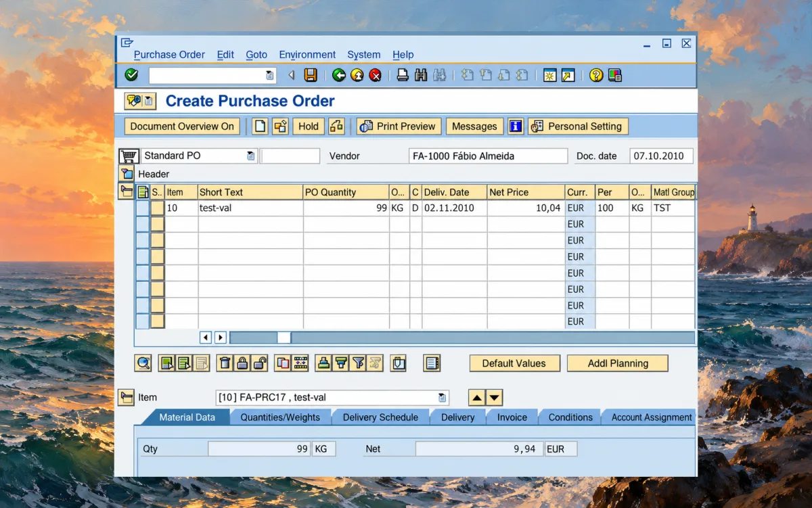812x508 pixels.
Task: Open the Purchase Order menu
Action: (169, 55)
